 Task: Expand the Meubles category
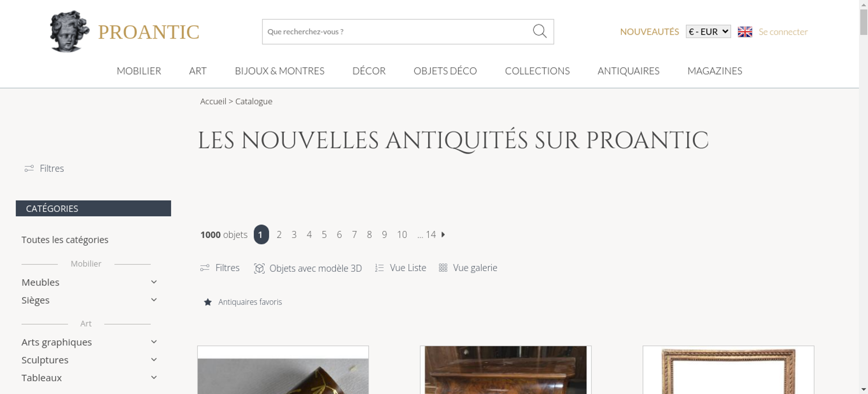click(154, 282)
